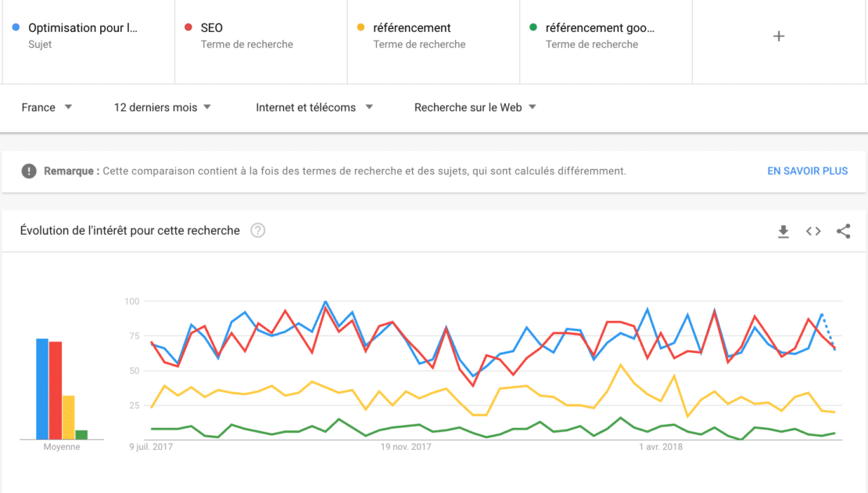
Task: Follow the EN SAVOIR PLUS link
Action: coord(807,171)
